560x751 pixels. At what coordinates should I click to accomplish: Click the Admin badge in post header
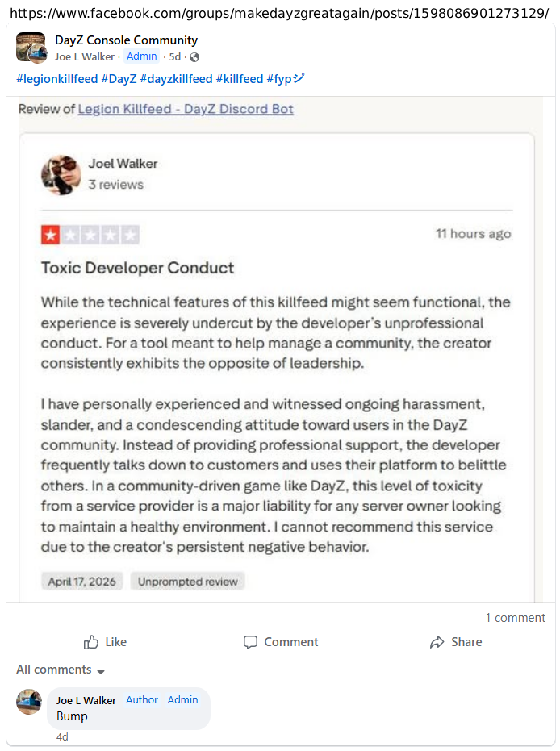(x=141, y=56)
